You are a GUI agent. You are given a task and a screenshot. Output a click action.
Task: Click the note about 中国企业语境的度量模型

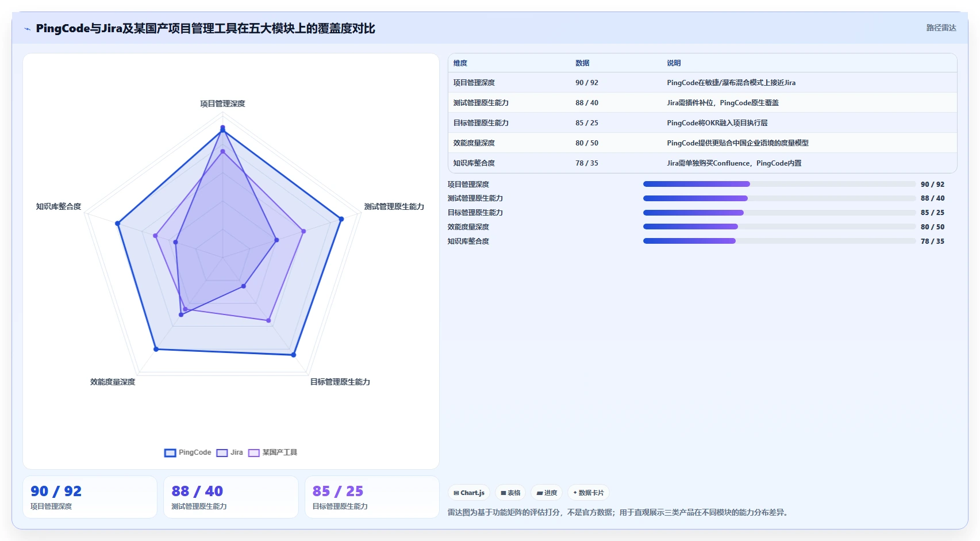(x=737, y=143)
